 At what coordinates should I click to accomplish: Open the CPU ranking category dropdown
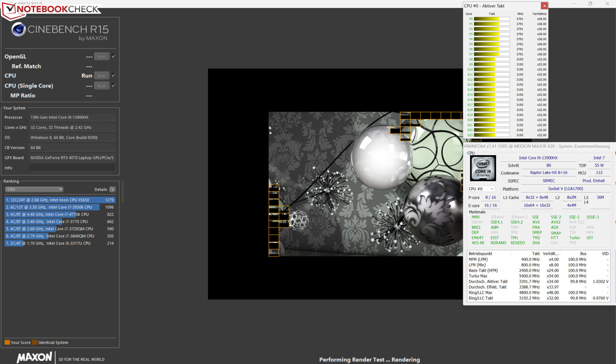point(34,189)
